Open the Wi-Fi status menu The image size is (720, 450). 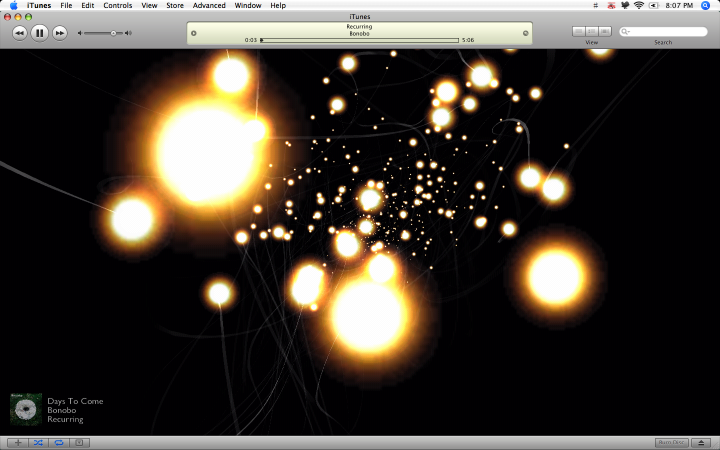coord(639,6)
